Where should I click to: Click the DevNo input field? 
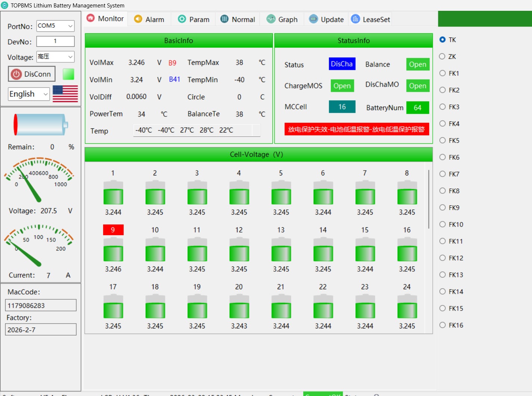pyautogui.click(x=55, y=41)
